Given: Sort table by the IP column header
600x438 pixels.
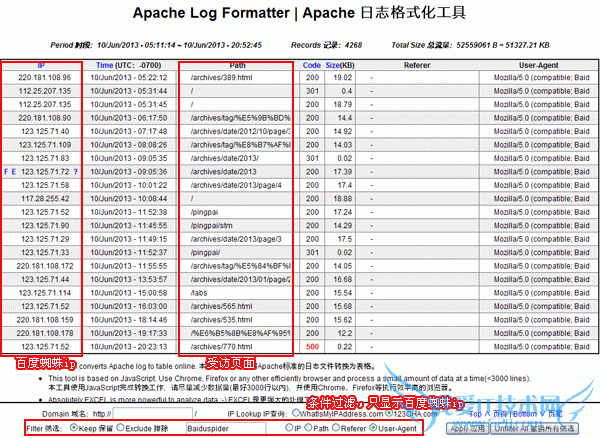Looking at the screenshot, I should point(41,65).
